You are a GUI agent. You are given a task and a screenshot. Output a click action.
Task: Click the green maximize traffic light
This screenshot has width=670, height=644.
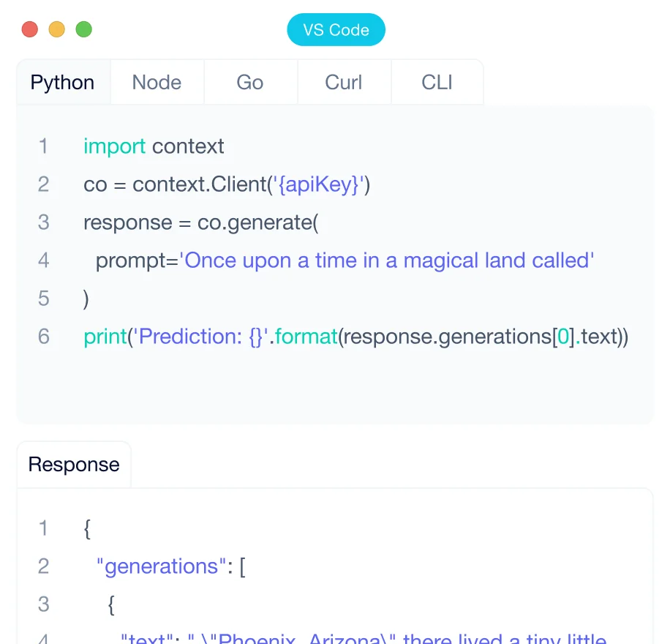coord(83,29)
